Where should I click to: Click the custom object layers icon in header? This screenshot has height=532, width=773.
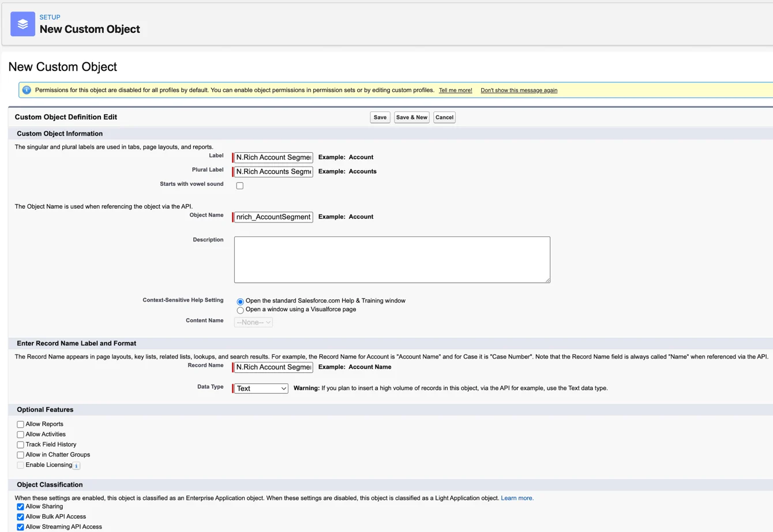[22, 24]
